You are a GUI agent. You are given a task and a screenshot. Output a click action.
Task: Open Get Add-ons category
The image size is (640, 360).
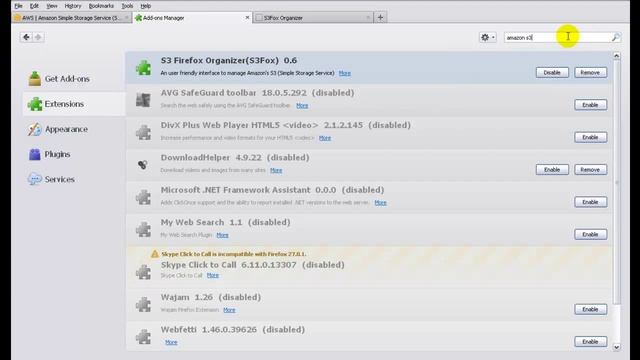pyautogui.click(x=59, y=78)
